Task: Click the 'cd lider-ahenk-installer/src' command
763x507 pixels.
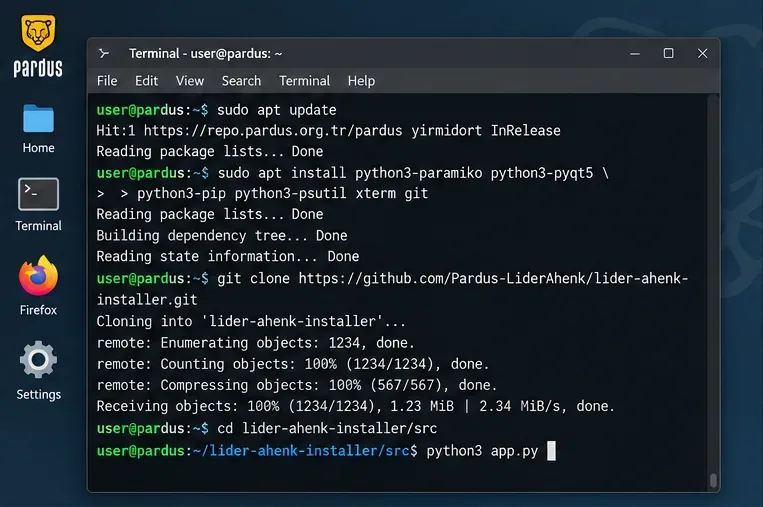Action: click(x=327, y=428)
